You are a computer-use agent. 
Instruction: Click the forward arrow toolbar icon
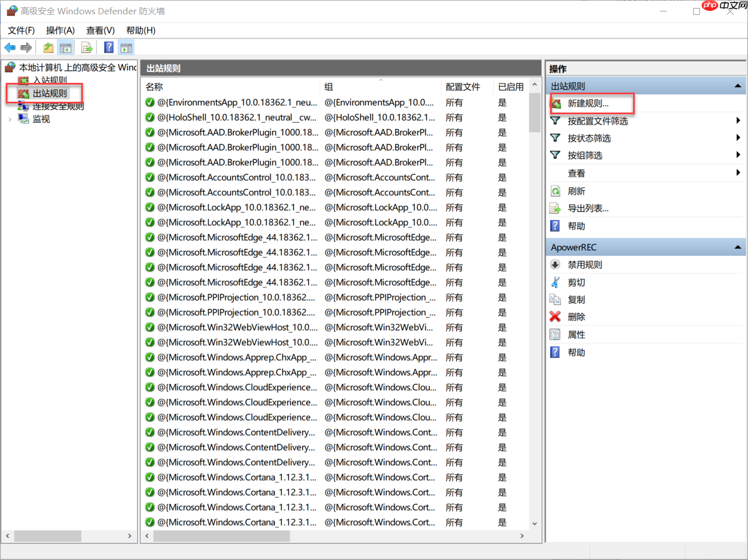coord(26,48)
